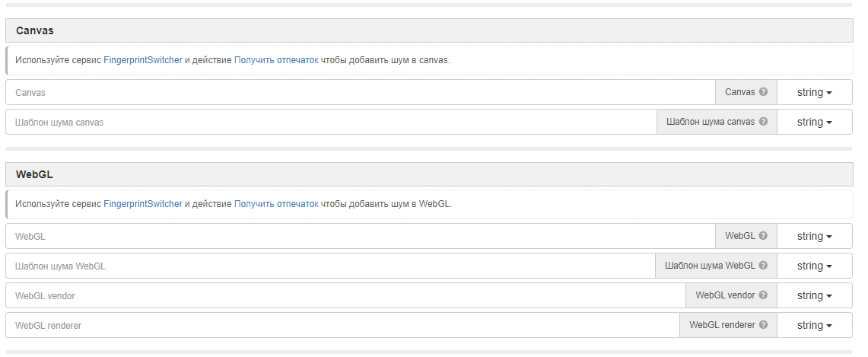The image size is (868, 357).
Task: Expand string dropdown for Шаблон шума WebGL
Action: [x=814, y=266]
